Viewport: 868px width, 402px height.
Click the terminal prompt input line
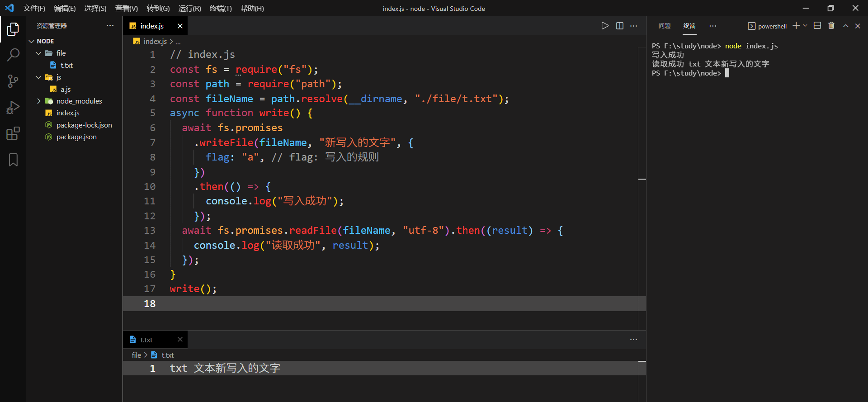(x=690, y=73)
